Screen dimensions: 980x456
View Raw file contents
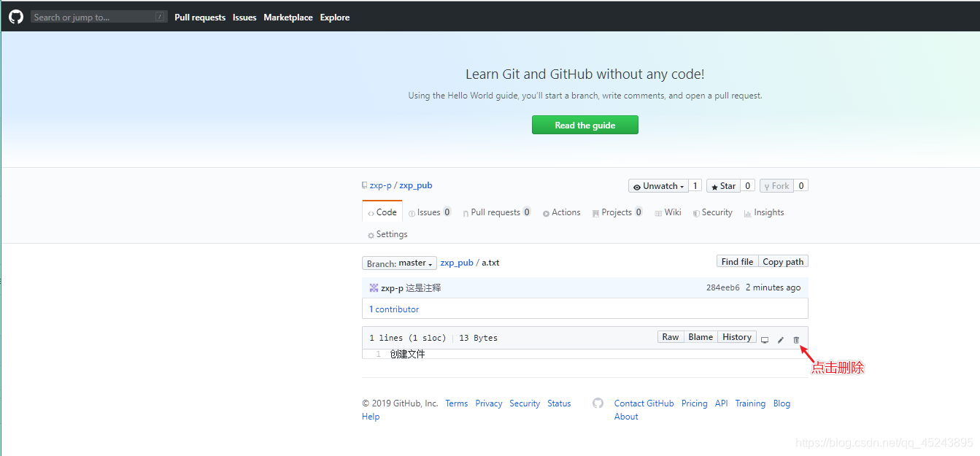click(671, 337)
